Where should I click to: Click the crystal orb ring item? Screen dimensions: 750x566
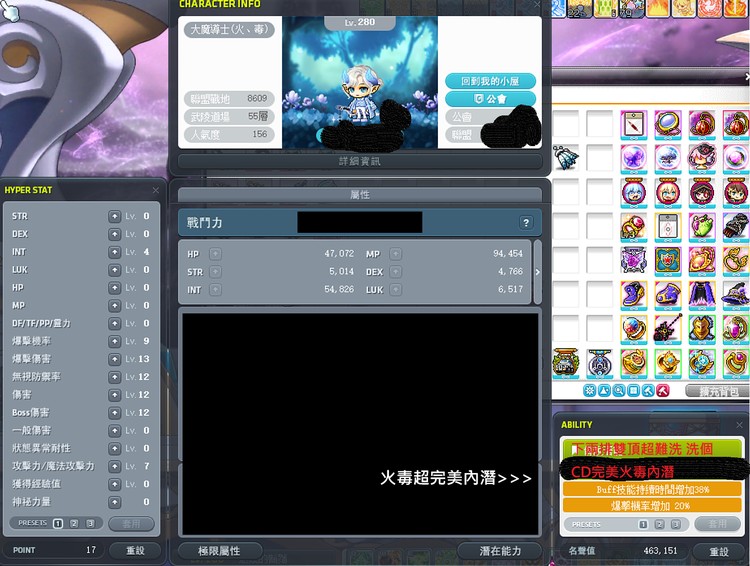(x=634, y=328)
